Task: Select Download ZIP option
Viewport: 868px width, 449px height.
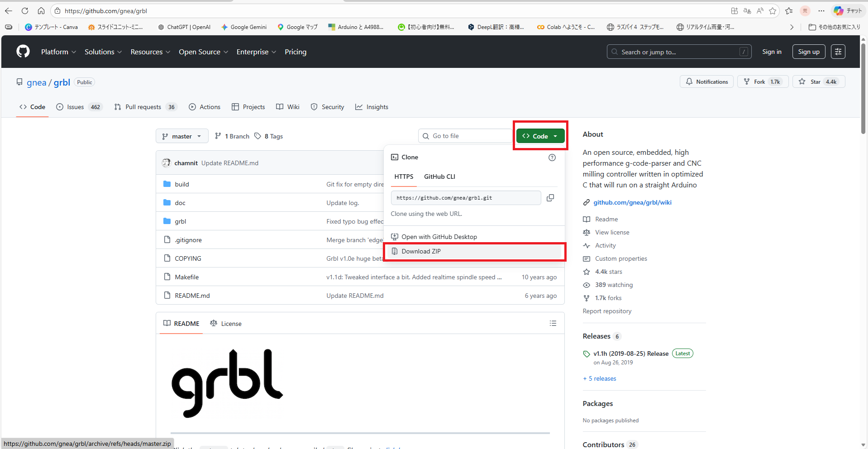Action: coord(421,251)
